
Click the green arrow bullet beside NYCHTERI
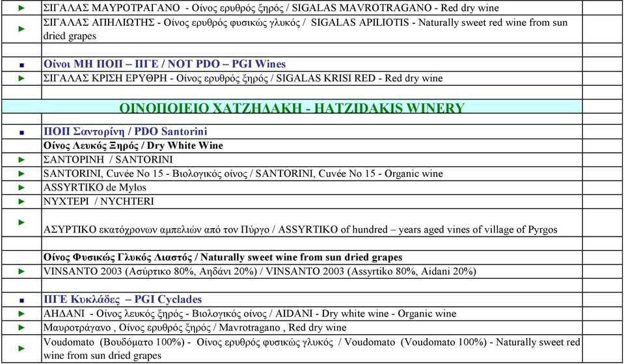tap(22, 201)
